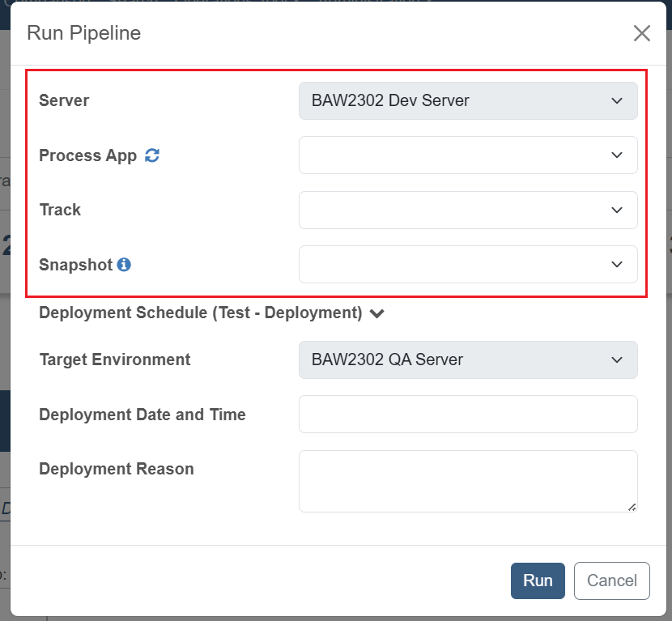Image resolution: width=672 pixels, height=621 pixels.
Task: Open the Server dropdown
Action: point(468,100)
